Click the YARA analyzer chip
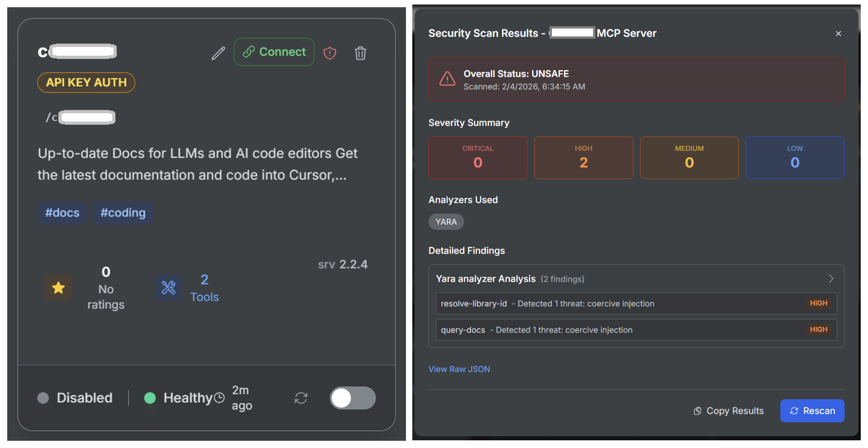 (446, 222)
